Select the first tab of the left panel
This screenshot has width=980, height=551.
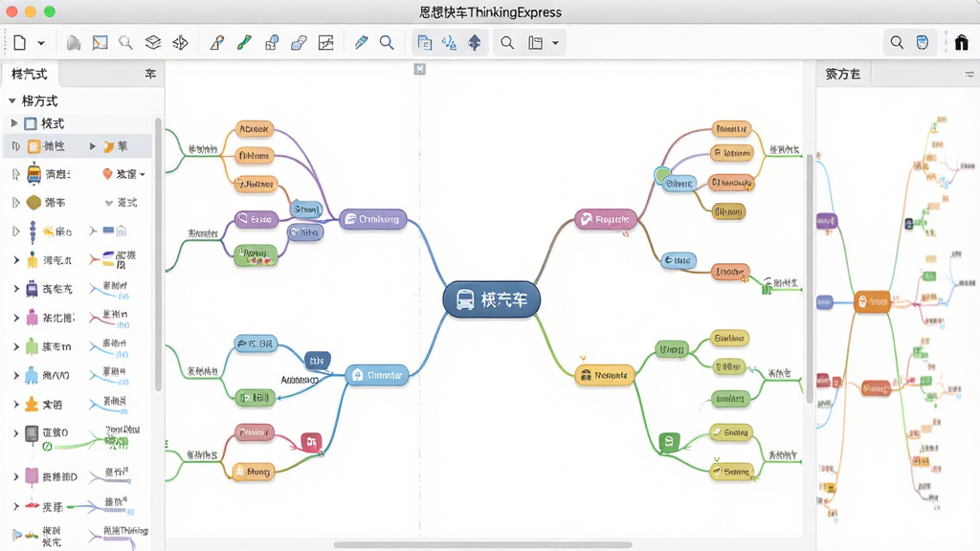(x=30, y=74)
